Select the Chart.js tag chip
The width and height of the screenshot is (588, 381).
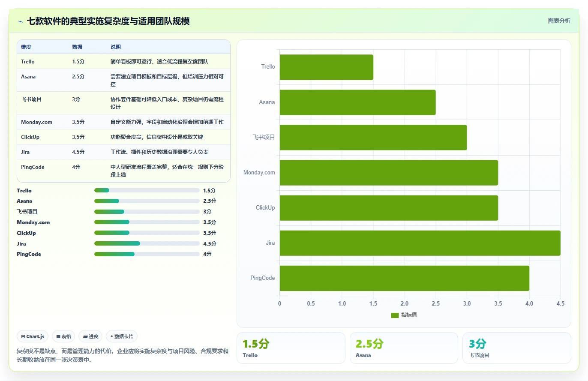(x=33, y=336)
